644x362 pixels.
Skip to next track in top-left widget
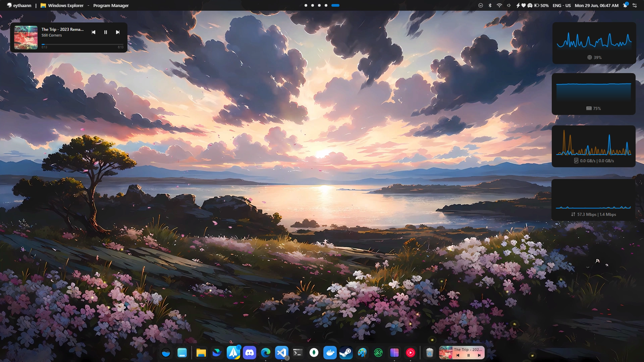point(118,32)
